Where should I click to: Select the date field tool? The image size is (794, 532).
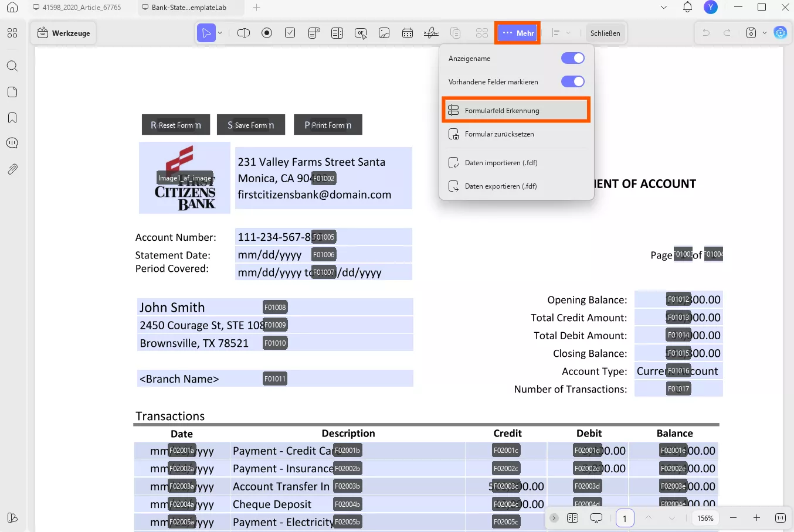(408, 33)
